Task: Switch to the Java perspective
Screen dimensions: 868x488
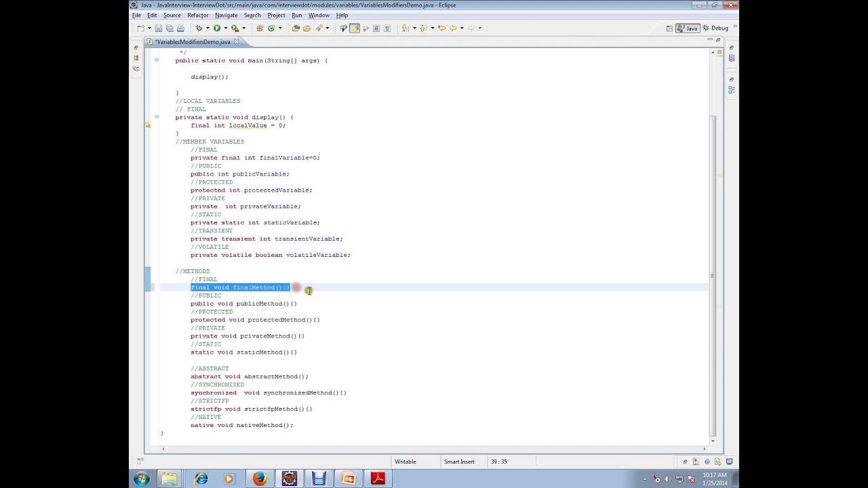Action: coord(688,28)
